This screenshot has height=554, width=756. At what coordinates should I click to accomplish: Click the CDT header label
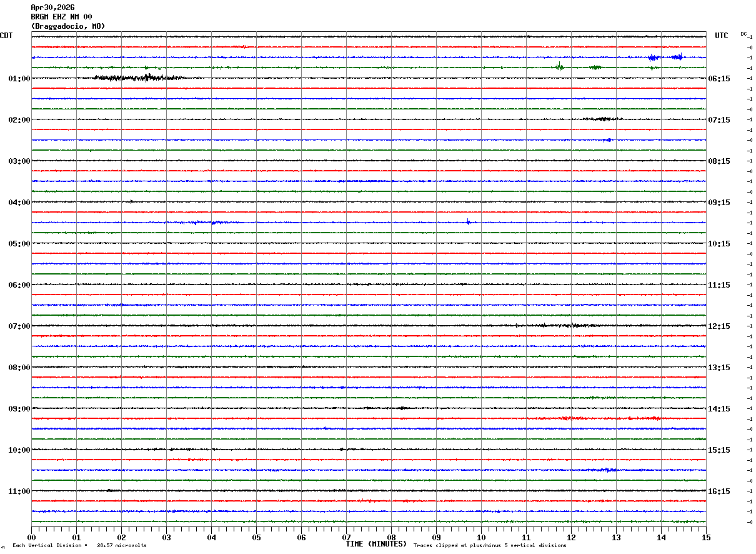click(6, 36)
